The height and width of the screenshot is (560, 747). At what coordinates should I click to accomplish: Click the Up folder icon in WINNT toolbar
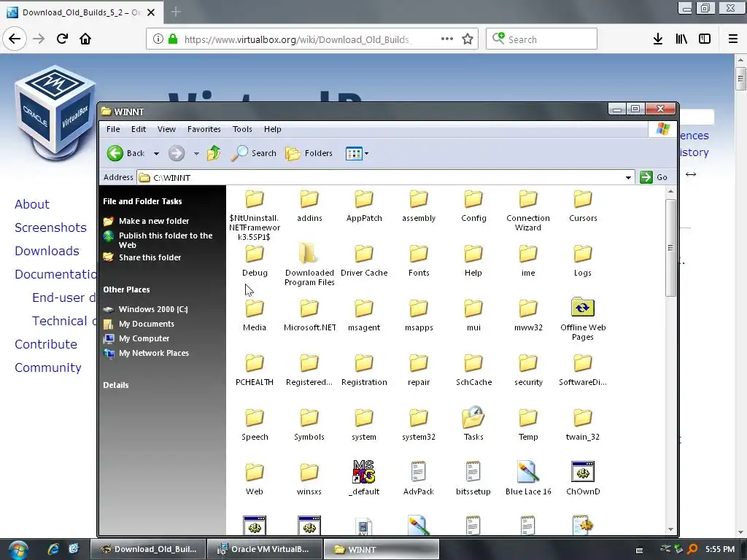pyautogui.click(x=214, y=153)
